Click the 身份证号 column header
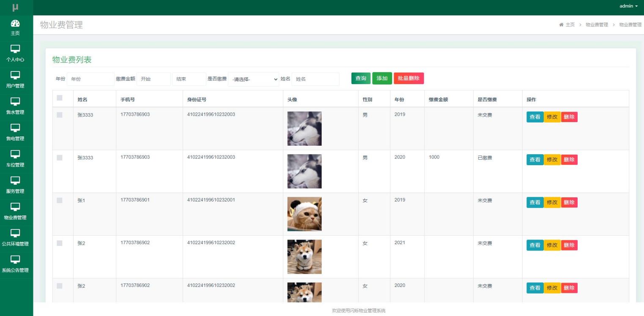Screen dimensions: 644x316 tap(197, 100)
